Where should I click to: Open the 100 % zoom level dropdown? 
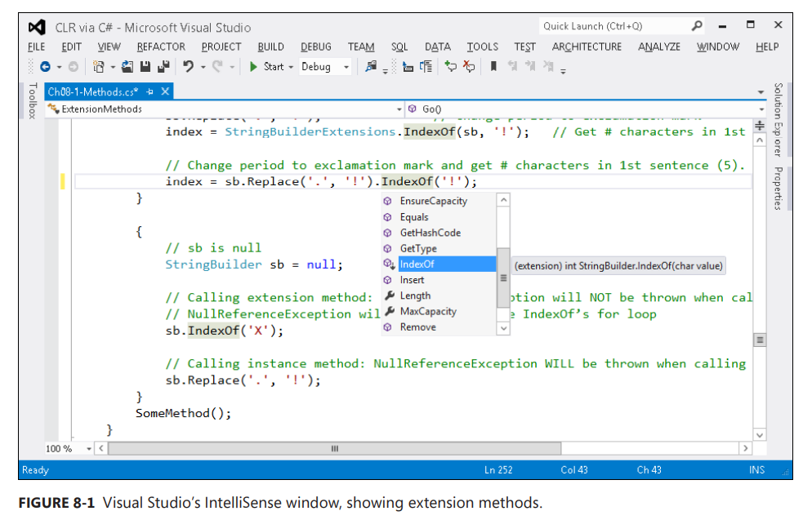tap(89, 448)
